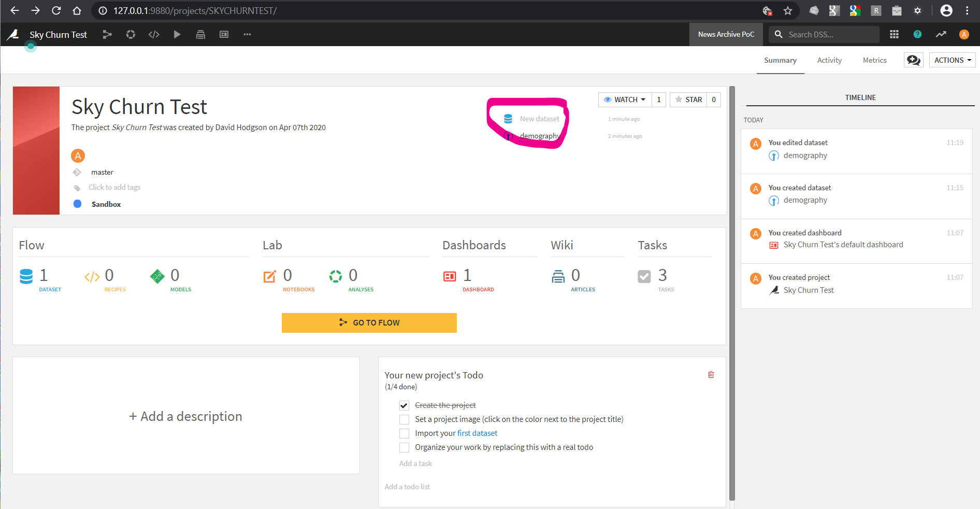Open the activity trend arrow icon
Screen dimensions: 980x509
coord(941,34)
